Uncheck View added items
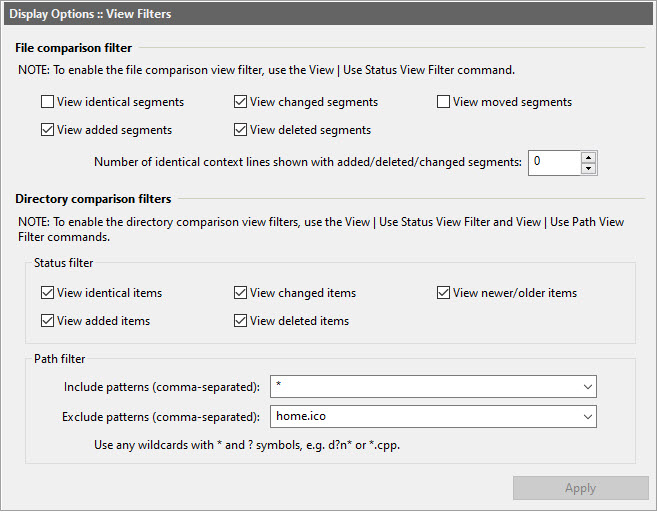Viewport: 658px width, 512px height. tap(48, 321)
